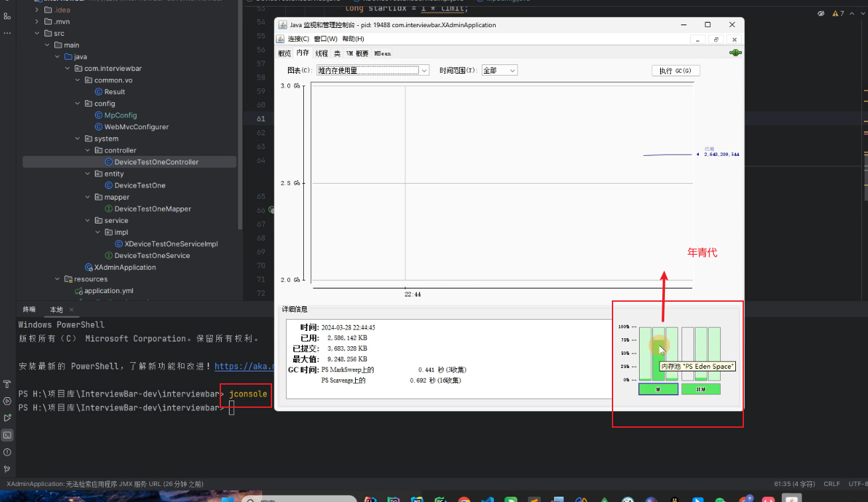The height and width of the screenshot is (502, 868).
Task: Collapse the entity package
Action: [x=88, y=174]
